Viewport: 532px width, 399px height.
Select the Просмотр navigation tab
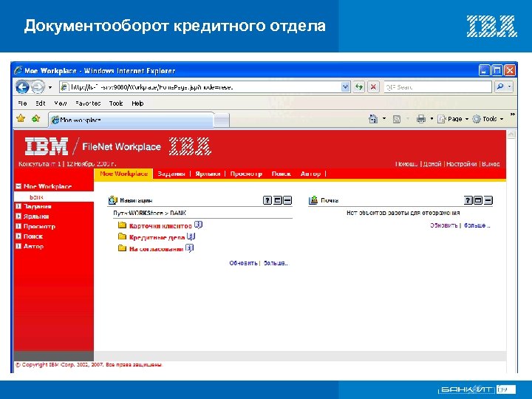coord(246,174)
